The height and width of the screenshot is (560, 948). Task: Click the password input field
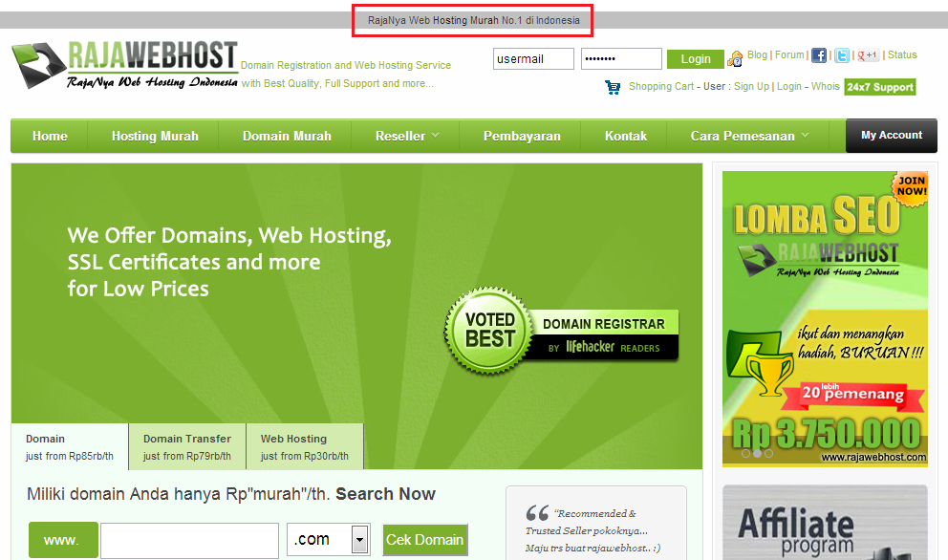[621, 58]
